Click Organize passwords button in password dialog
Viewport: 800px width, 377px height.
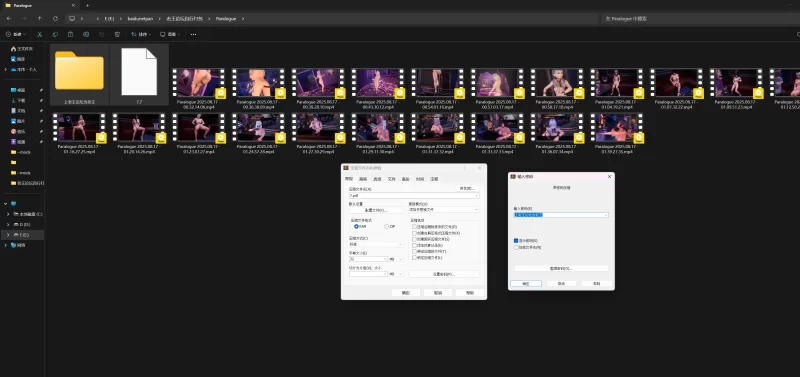561,268
